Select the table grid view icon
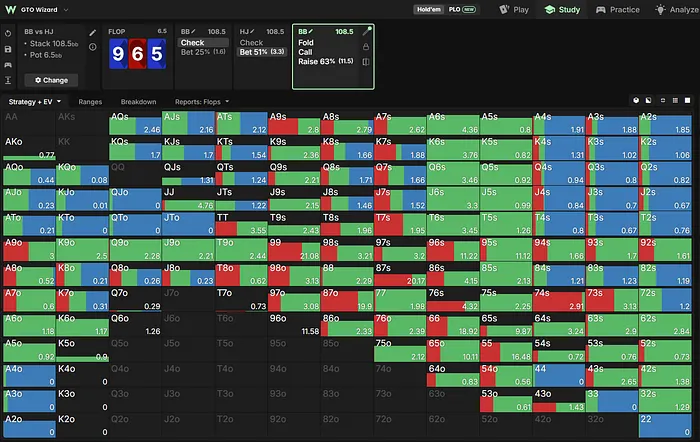Viewport: 700px width, 442px height. pos(675,100)
